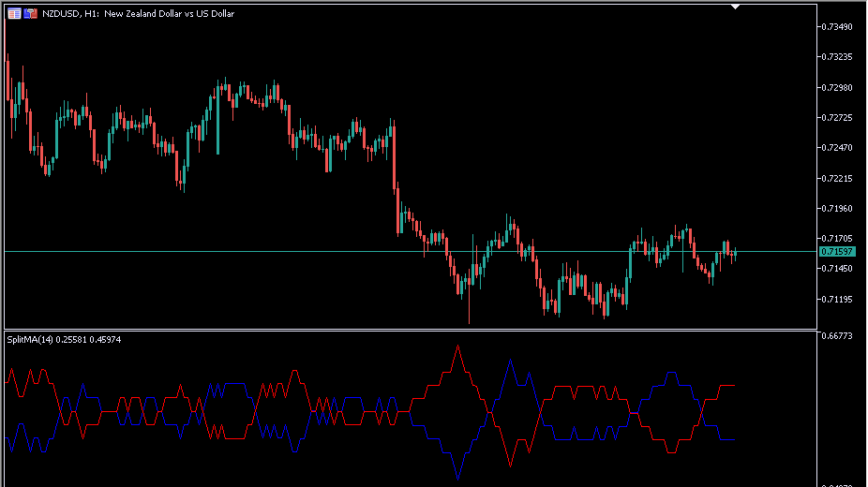Image resolution: width=868 pixels, height=487 pixels.
Task: Click the 0.71960 price axis label
Action: point(836,208)
